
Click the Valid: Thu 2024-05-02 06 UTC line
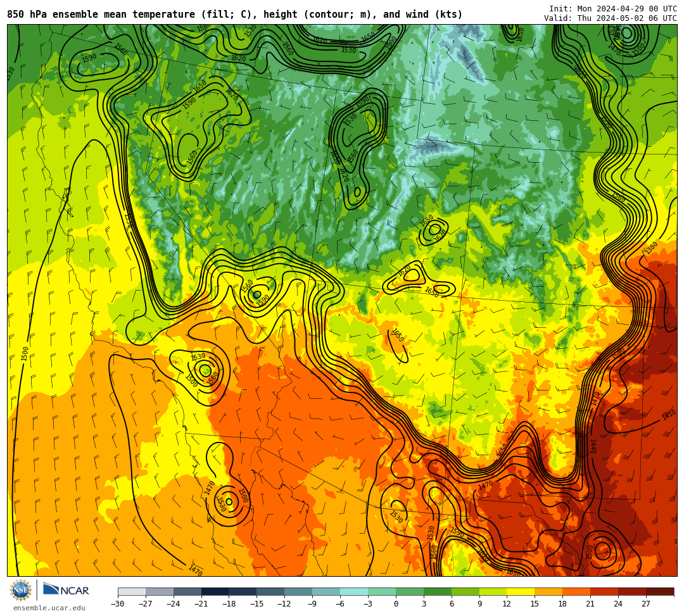pyautogui.click(x=611, y=18)
